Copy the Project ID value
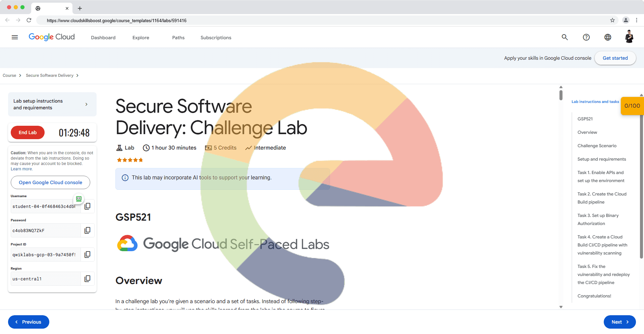Viewport: 644px width, 334px height. [88, 255]
